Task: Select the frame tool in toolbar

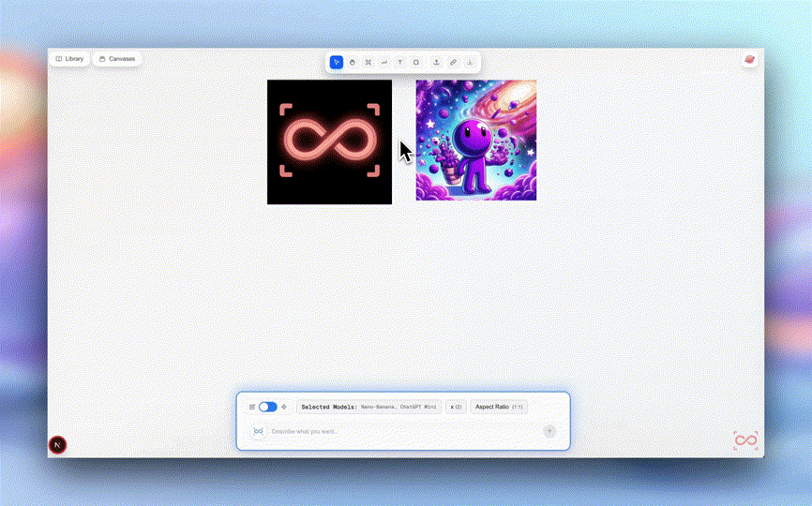Action: click(x=368, y=62)
